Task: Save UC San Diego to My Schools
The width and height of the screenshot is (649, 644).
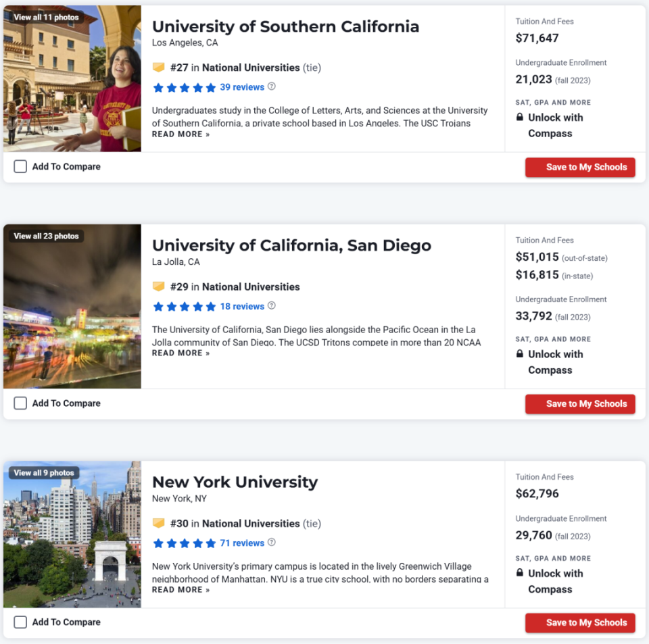Action: [x=580, y=404]
